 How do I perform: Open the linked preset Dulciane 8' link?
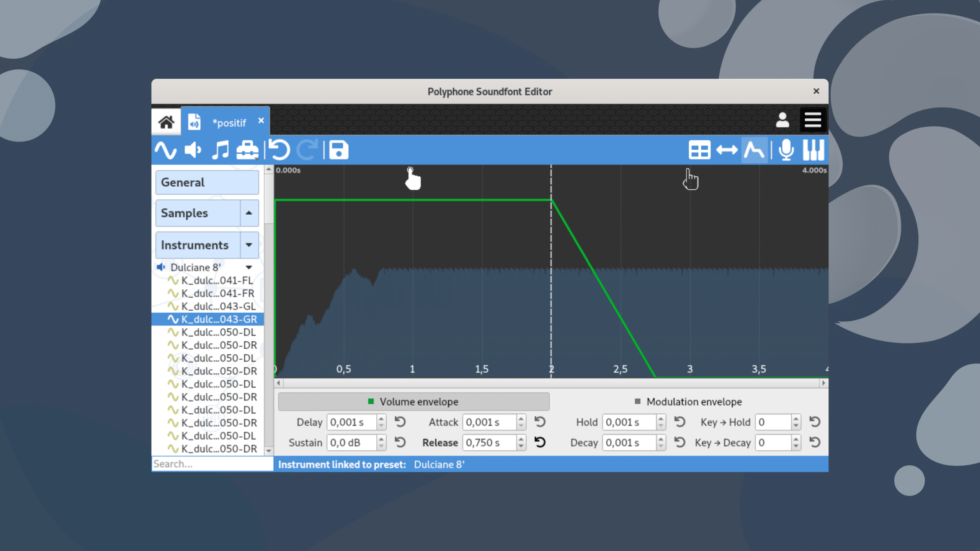(x=439, y=465)
